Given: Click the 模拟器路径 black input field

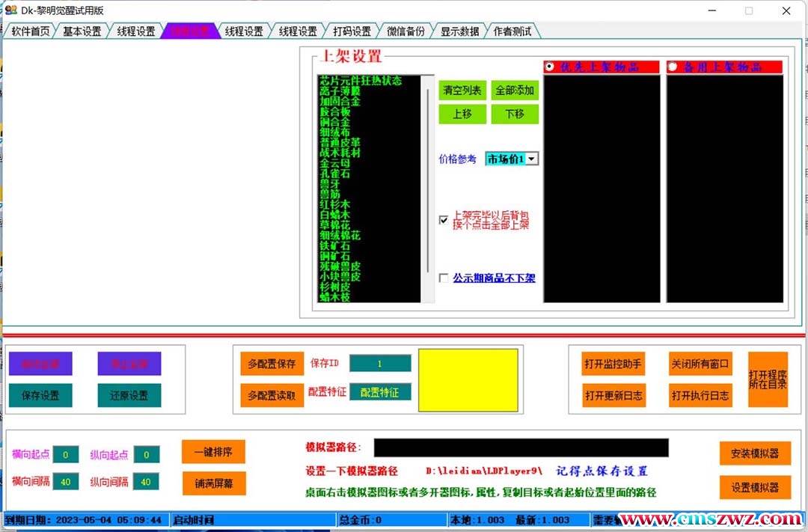Looking at the screenshot, I should click(x=521, y=447).
